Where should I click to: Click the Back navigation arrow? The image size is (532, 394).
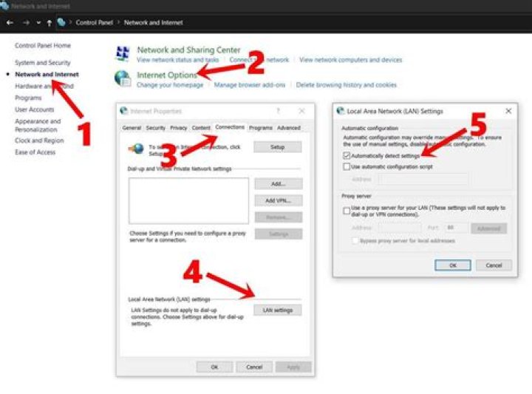coord(10,23)
